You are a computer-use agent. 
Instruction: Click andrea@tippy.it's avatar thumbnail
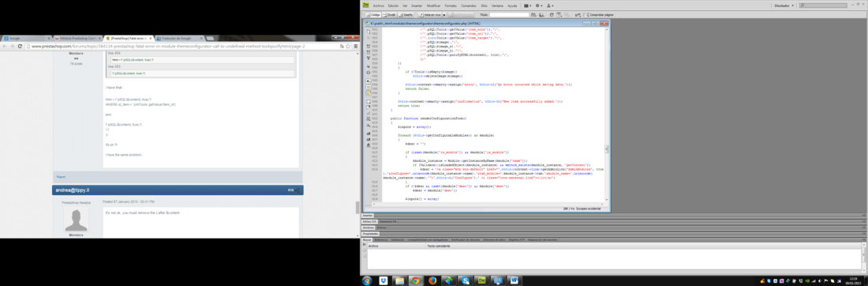76,220
